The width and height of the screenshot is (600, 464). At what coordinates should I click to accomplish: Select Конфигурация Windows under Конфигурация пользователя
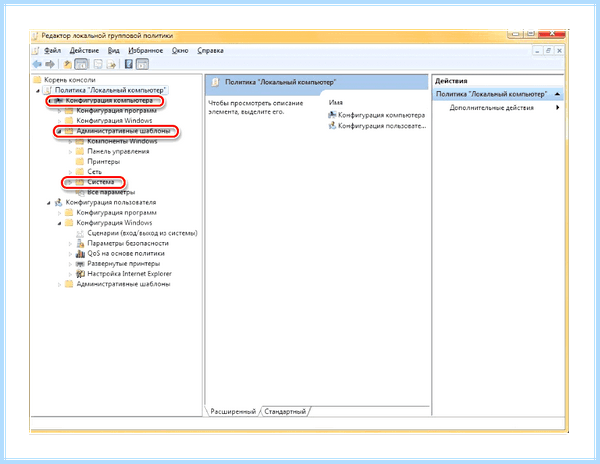[114, 223]
